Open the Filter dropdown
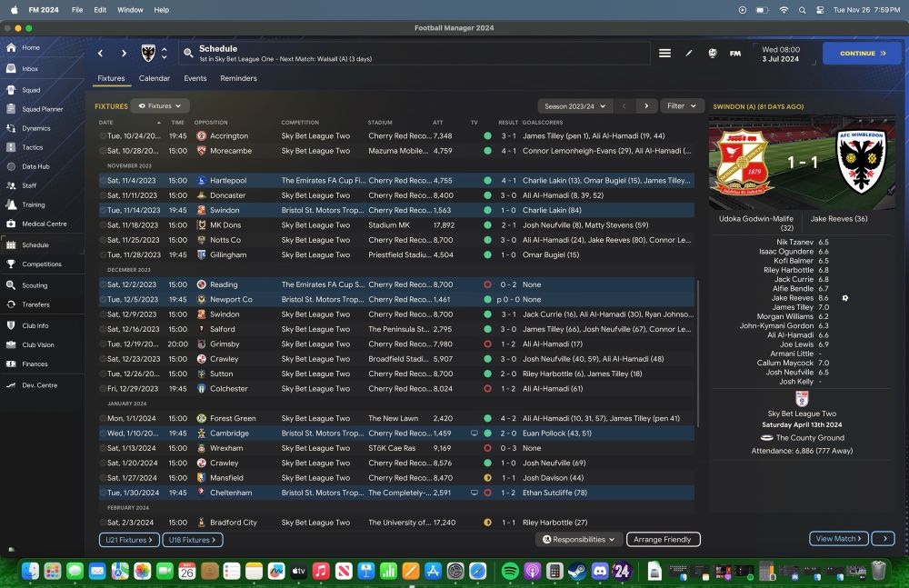Viewport: 909px width, 588px height. coord(682,106)
